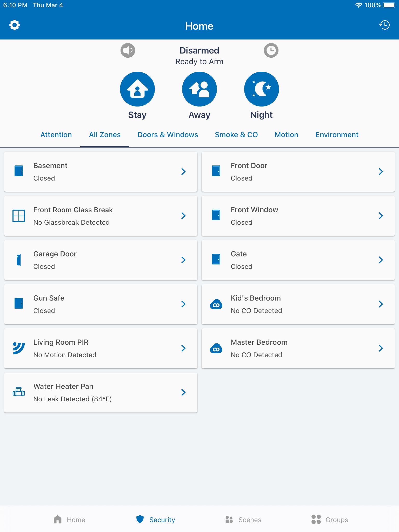399x532 pixels.
Task: Tap the Garage Door icon
Action: tap(19, 260)
